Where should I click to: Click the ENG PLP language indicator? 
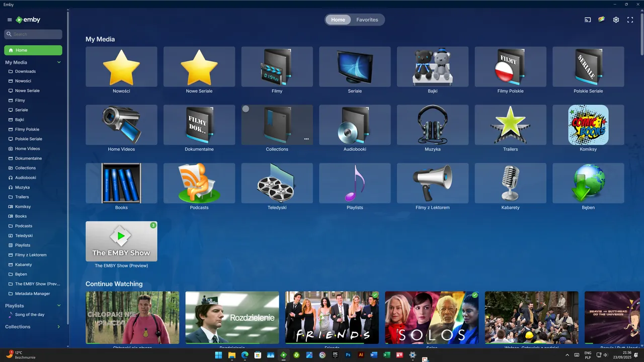(x=588, y=355)
